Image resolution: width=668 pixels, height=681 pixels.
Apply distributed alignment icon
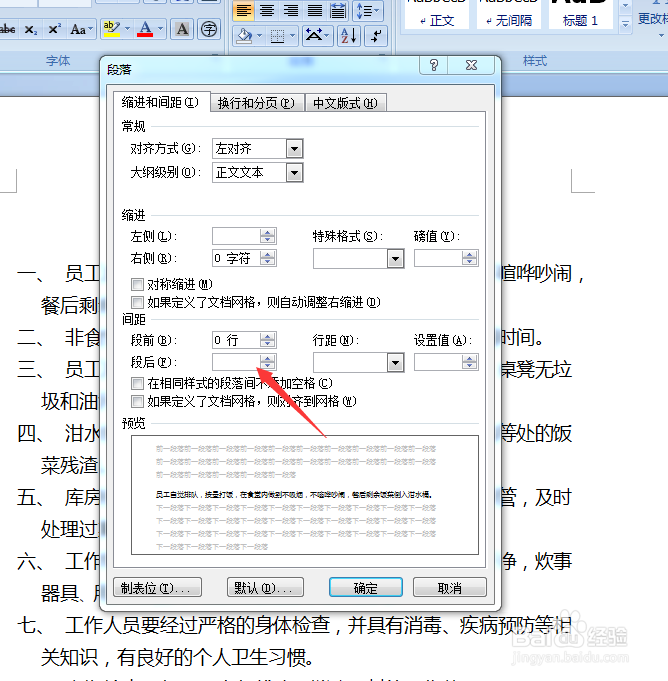(x=338, y=10)
